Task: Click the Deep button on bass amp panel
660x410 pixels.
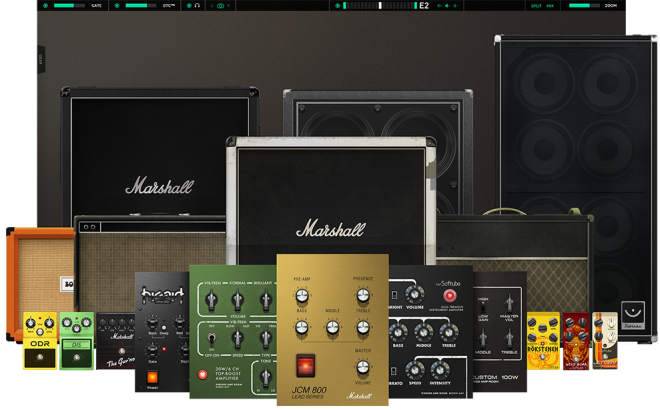Action: (x=164, y=327)
